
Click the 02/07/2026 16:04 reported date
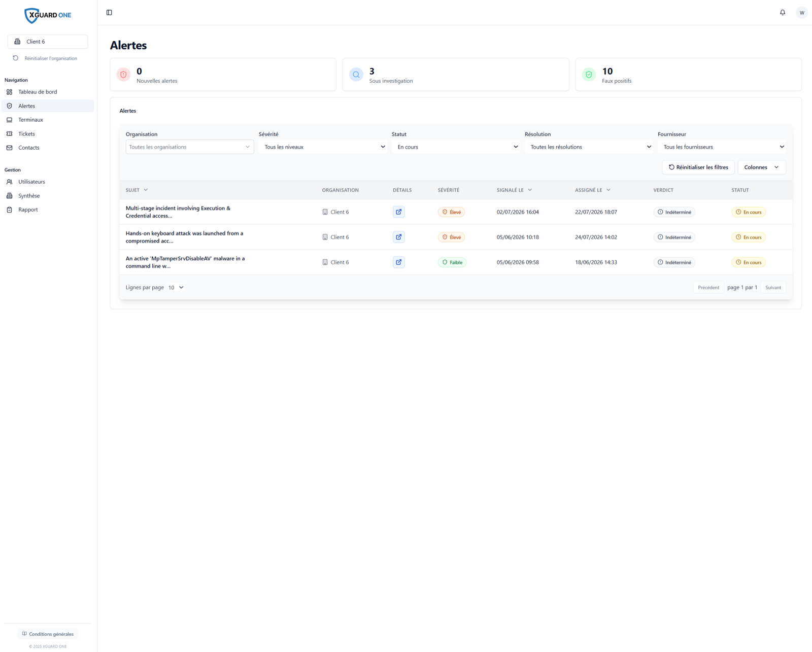(x=518, y=212)
